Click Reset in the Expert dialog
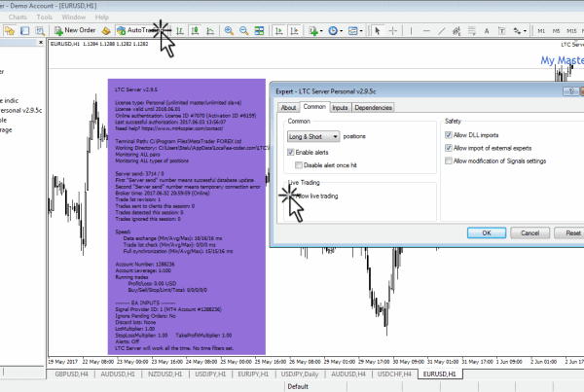 (x=569, y=233)
